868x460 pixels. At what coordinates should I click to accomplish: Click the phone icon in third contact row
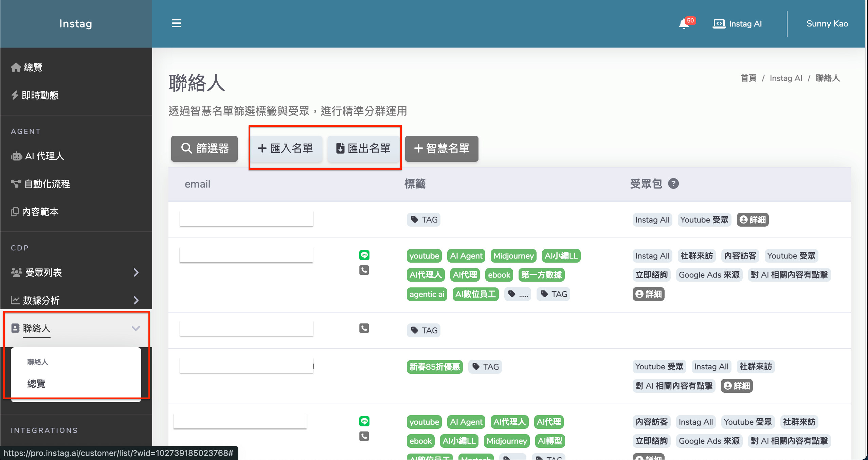[364, 328]
